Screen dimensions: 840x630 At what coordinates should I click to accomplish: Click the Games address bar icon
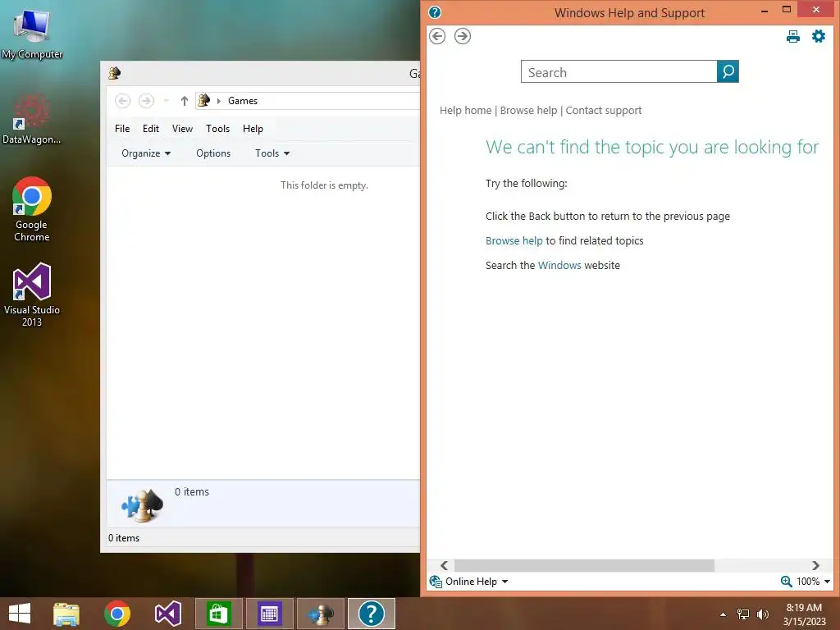point(203,100)
